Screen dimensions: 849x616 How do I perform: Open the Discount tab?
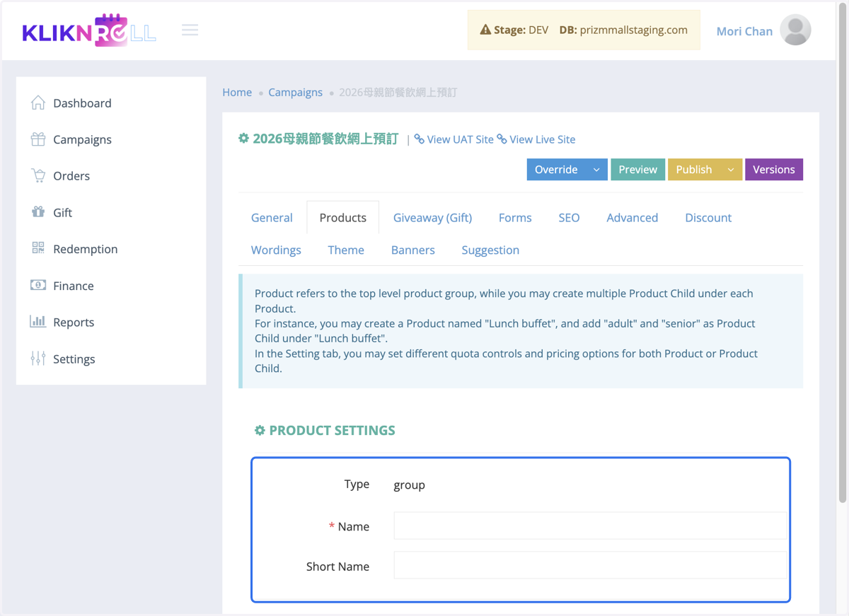click(708, 218)
